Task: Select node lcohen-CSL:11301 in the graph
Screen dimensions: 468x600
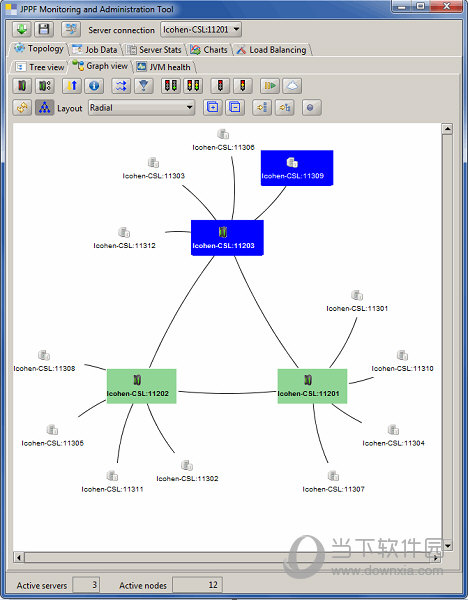Action: click(x=357, y=302)
